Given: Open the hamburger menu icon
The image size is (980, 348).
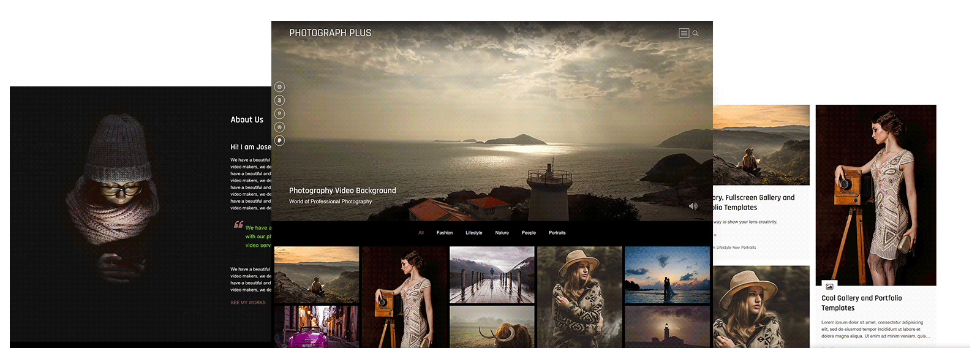Looking at the screenshot, I should coord(684,33).
